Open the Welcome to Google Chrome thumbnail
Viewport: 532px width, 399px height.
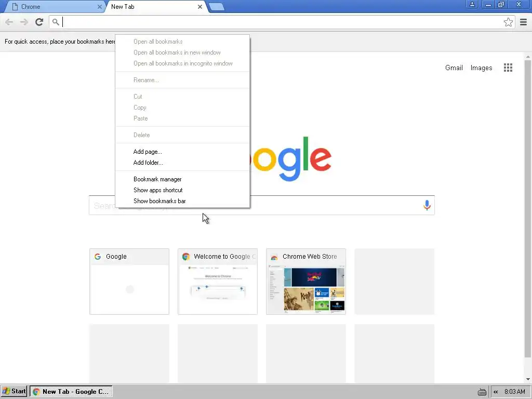click(x=218, y=282)
